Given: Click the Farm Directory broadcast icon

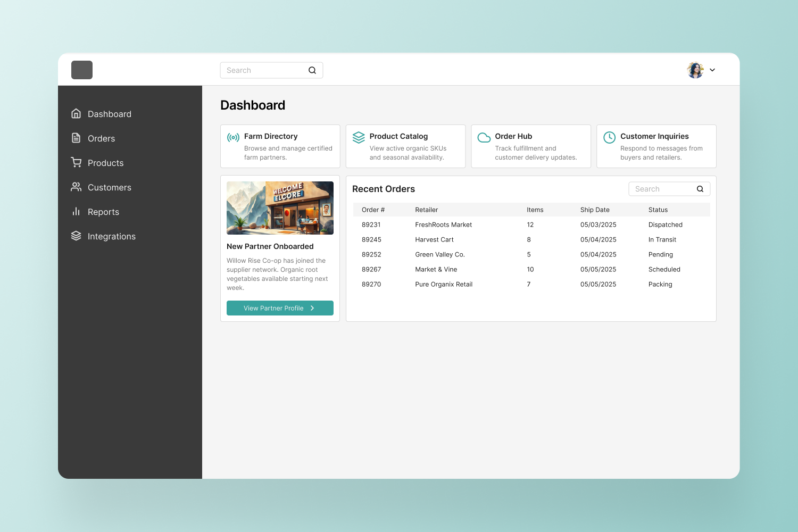Looking at the screenshot, I should [x=233, y=137].
